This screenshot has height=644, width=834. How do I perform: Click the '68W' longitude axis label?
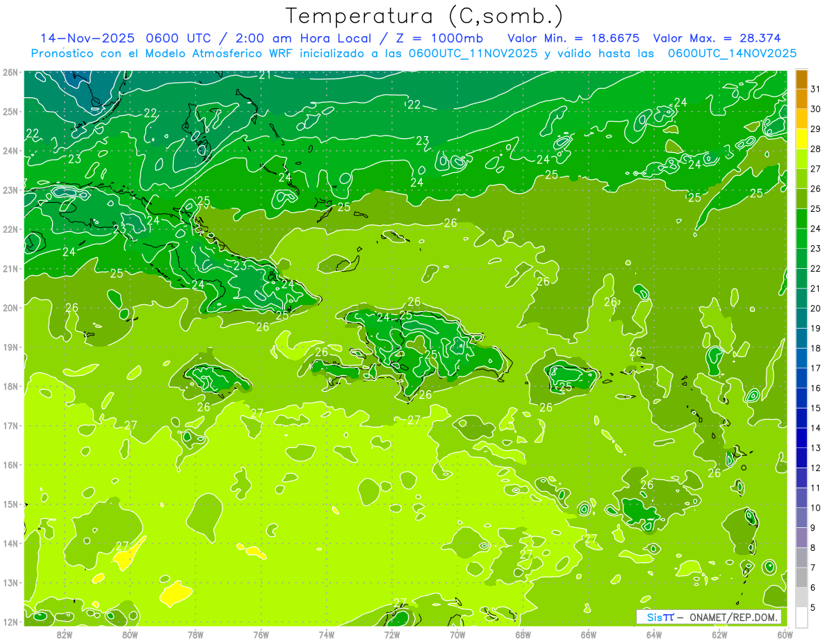pyautogui.click(x=523, y=634)
